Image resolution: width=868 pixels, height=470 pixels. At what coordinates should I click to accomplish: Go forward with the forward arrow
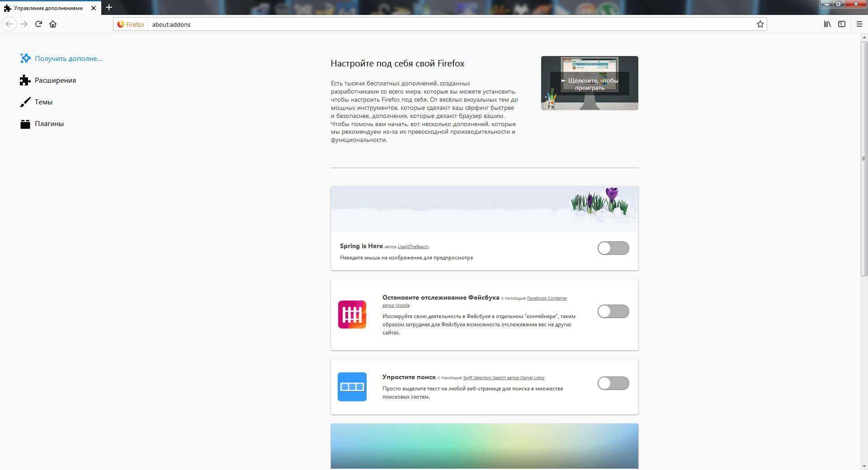pos(24,24)
